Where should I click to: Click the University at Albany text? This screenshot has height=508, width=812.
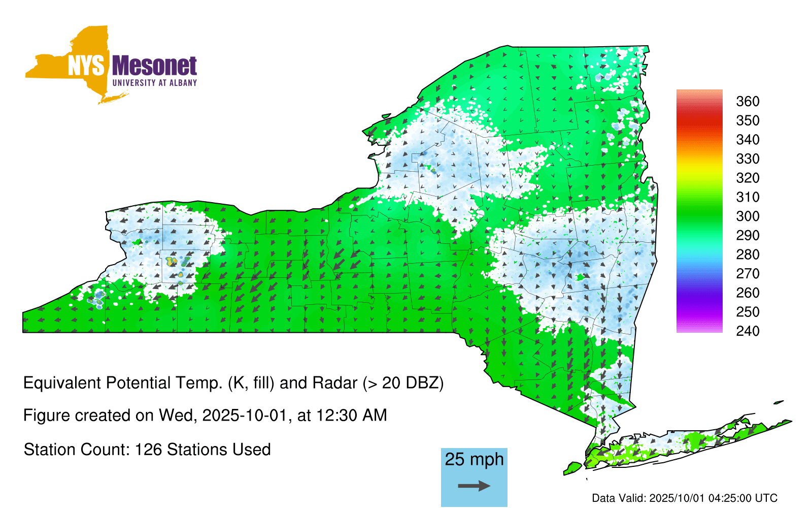[x=154, y=83]
